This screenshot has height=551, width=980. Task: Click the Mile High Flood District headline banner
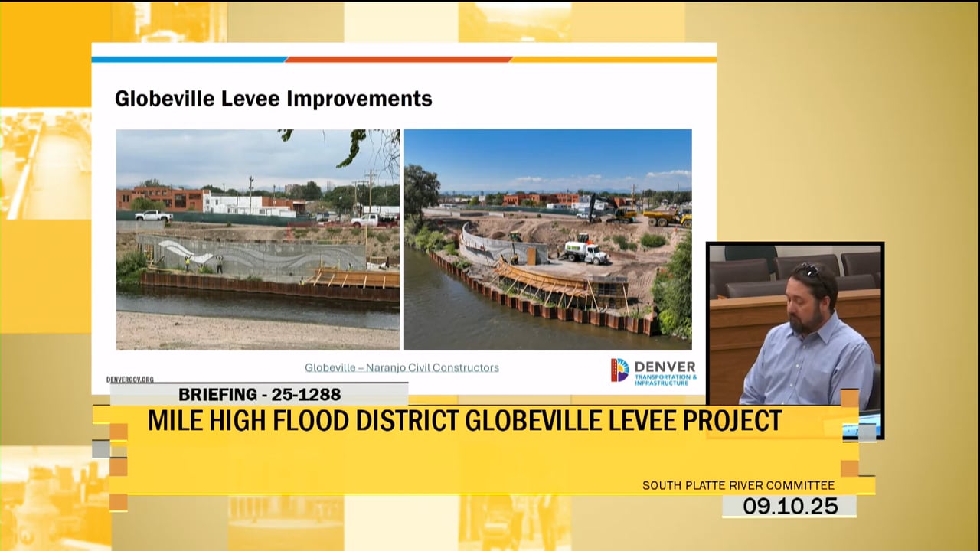pos(464,421)
